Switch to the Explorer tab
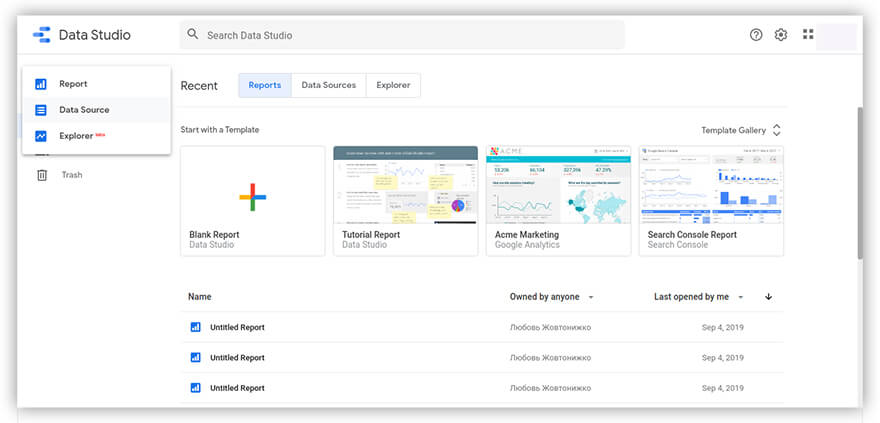Image resolution: width=880 pixels, height=423 pixels. (393, 85)
